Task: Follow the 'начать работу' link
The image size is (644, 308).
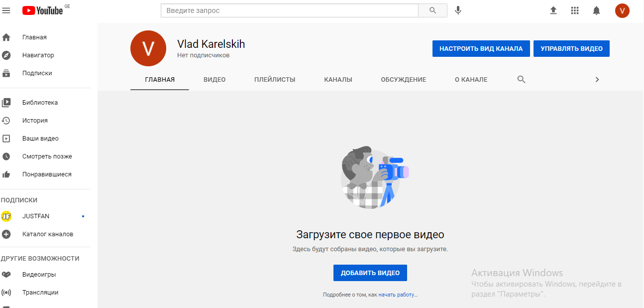Action: click(x=397, y=295)
